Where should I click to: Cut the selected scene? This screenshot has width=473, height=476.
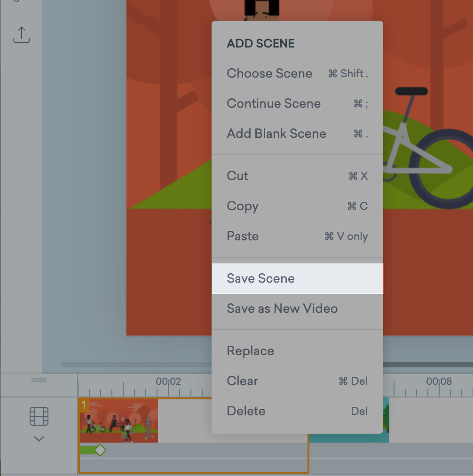click(237, 175)
